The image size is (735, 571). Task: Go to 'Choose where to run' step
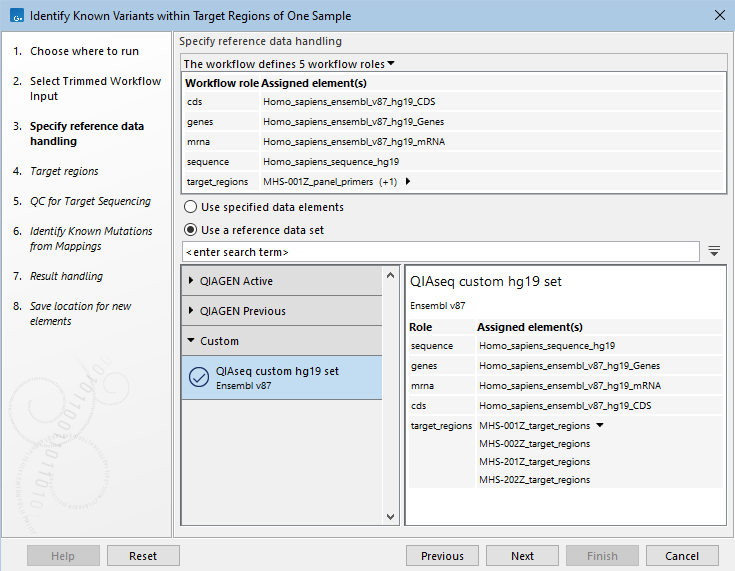(84, 51)
